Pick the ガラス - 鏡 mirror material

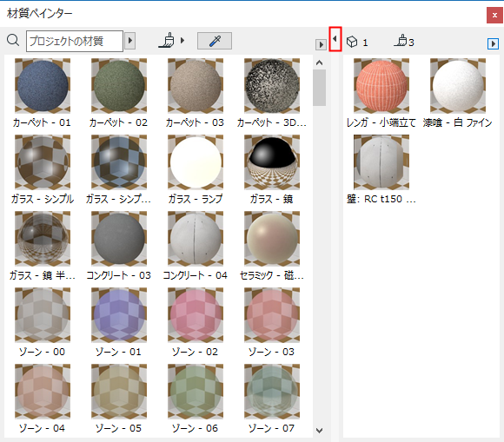[x=272, y=162]
